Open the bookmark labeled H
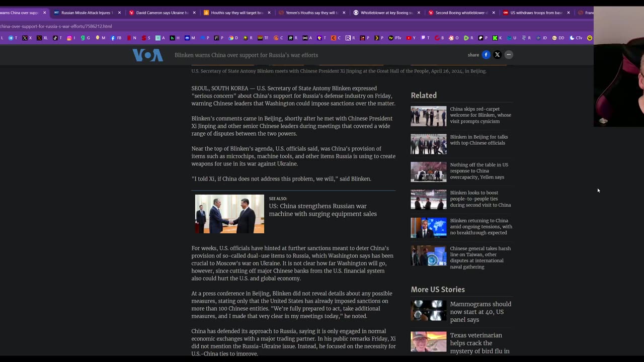This screenshot has height=362, width=644. point(175,38)
